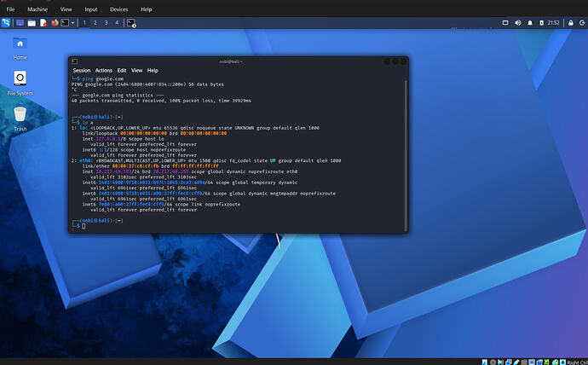The width and height of the screenshot is (588, 365).
Task: Open the Kali applications menu icon
Action: coord(6,23)
